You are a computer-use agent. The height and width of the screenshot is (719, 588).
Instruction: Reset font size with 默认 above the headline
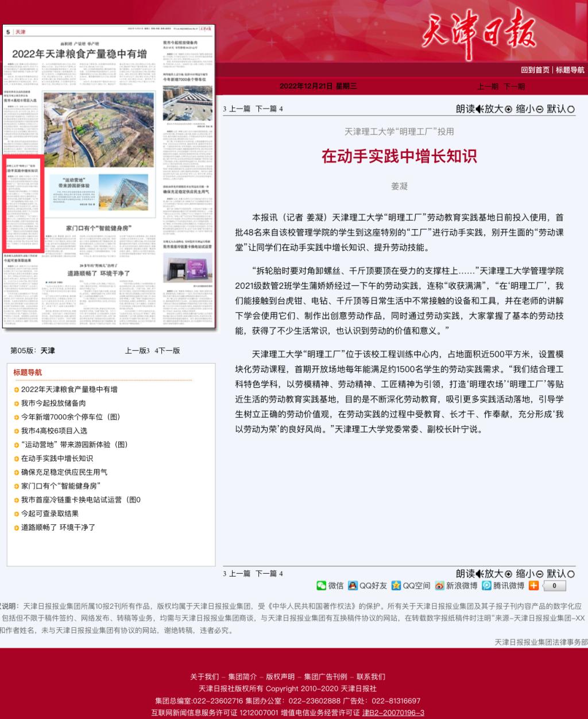click(x=560, y=109)
